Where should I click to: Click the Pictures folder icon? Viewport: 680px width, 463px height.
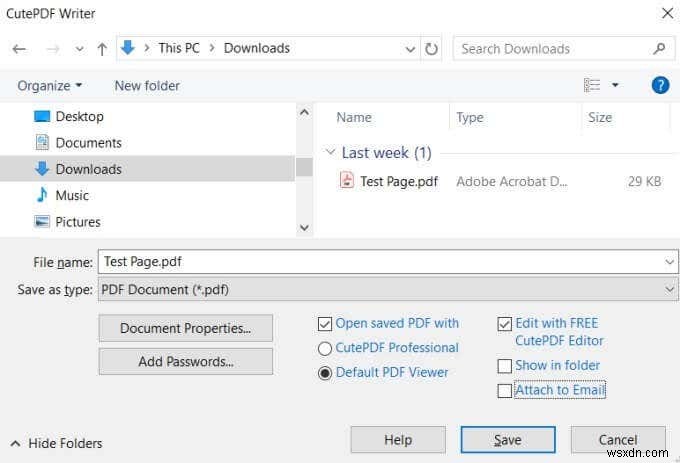tap(42, 222)
